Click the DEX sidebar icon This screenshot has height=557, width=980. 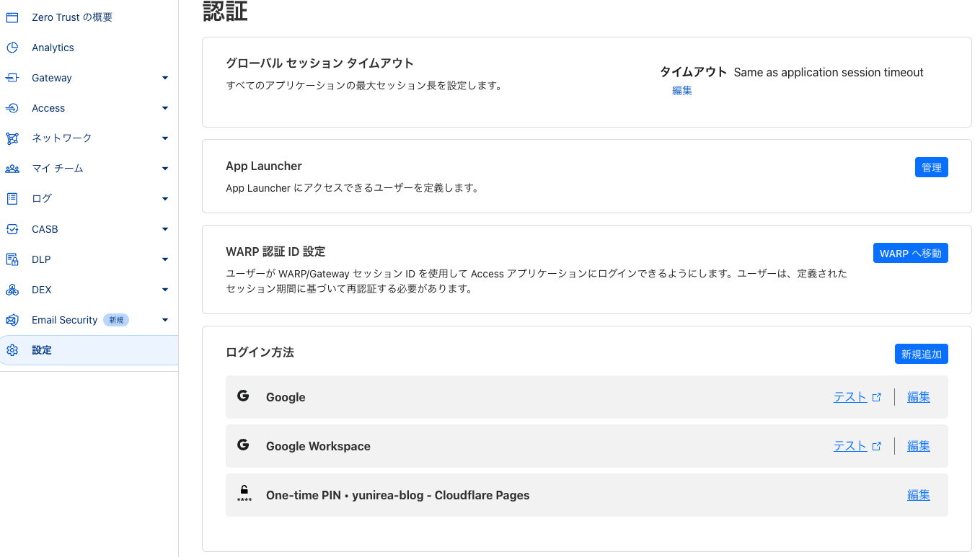(x=12, y=290)
